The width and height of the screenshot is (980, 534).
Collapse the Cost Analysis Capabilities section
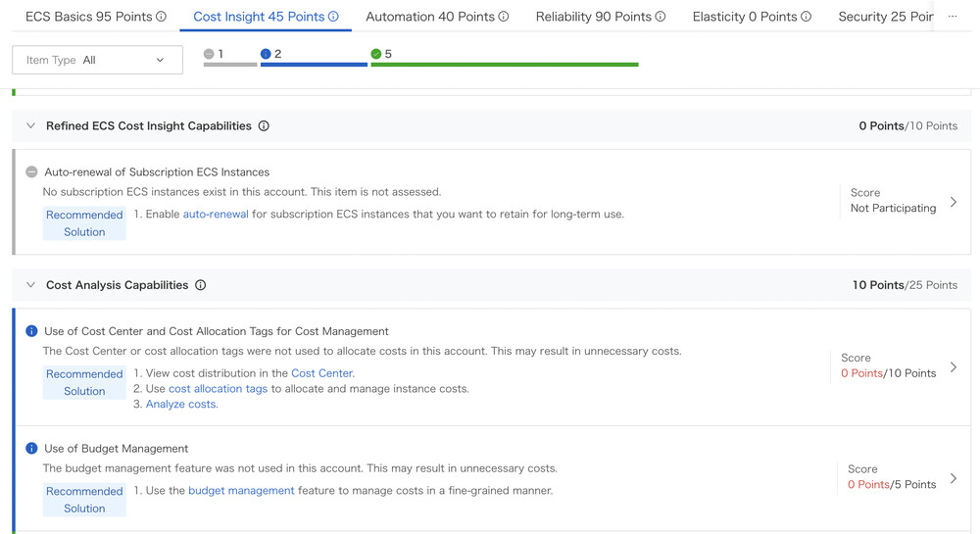tap(30, 285)
